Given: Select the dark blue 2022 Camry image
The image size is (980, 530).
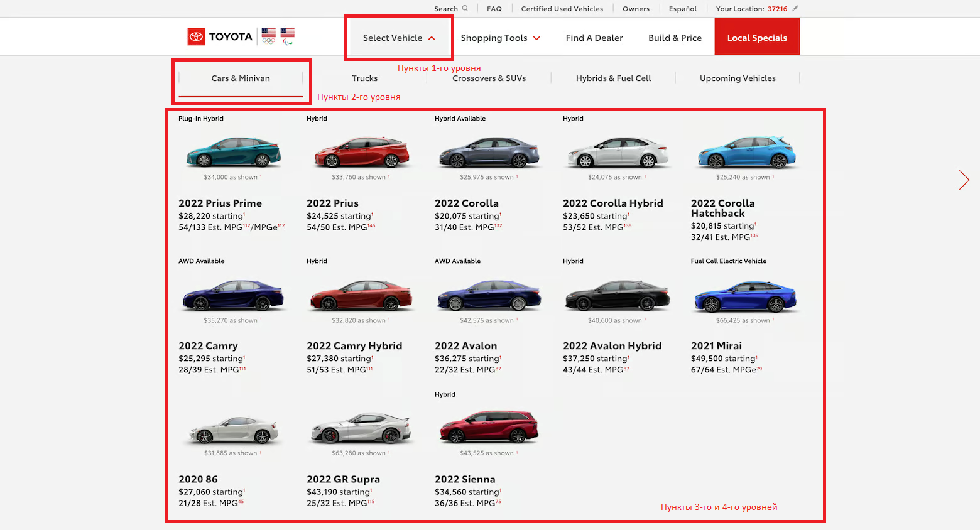Looking at the screenshot, I should [233, 295].
